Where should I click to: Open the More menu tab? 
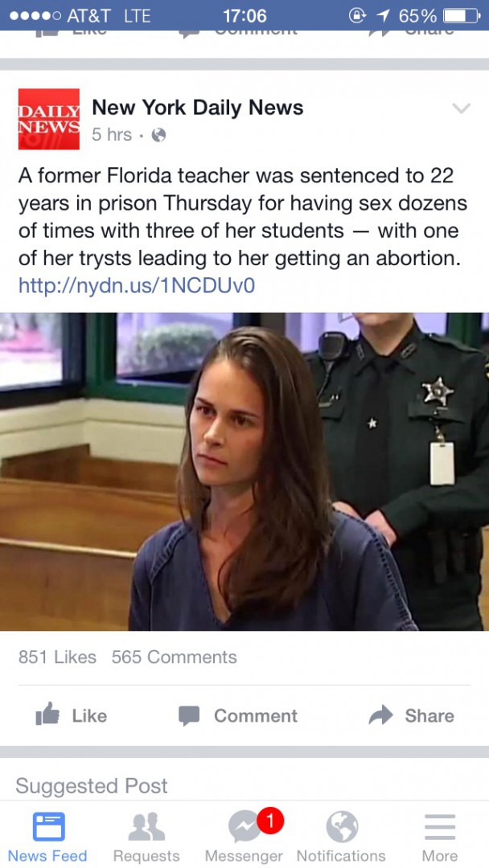tap(440, 837)
